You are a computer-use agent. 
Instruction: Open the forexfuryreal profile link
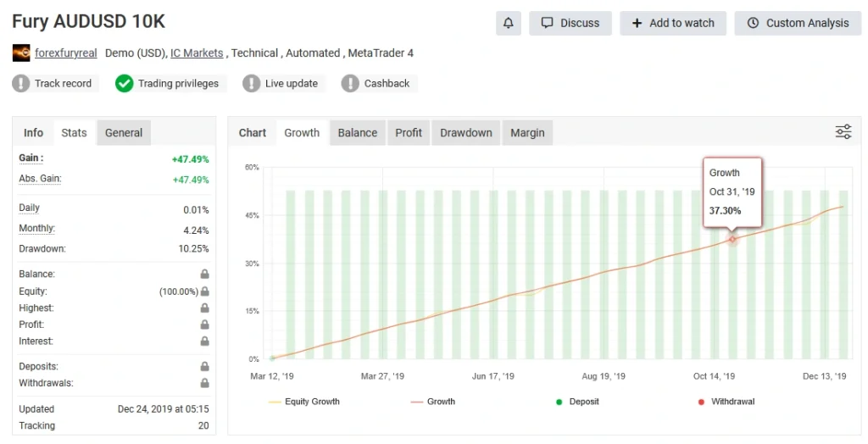coord(66,53)
